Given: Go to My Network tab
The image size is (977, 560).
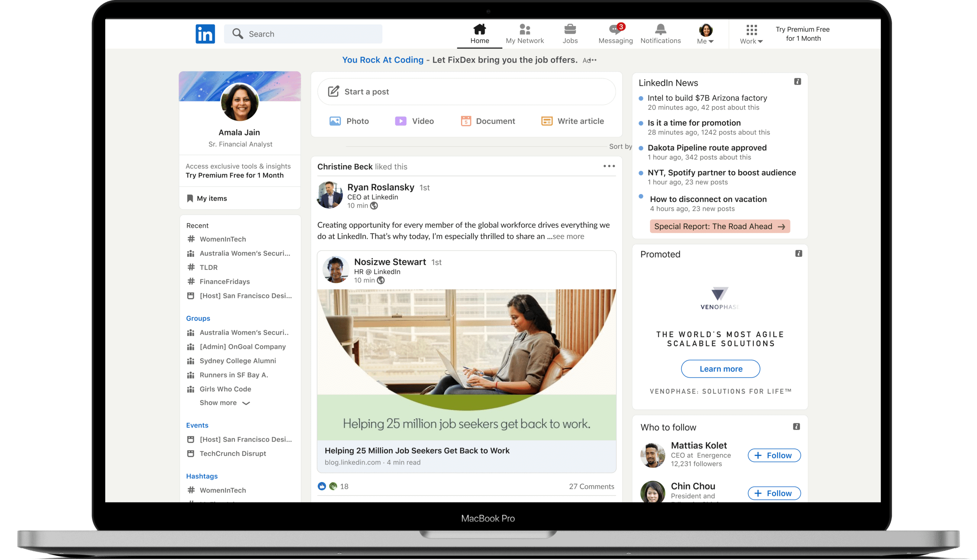Looking at the screenshot, I should (x=524, y=34).
